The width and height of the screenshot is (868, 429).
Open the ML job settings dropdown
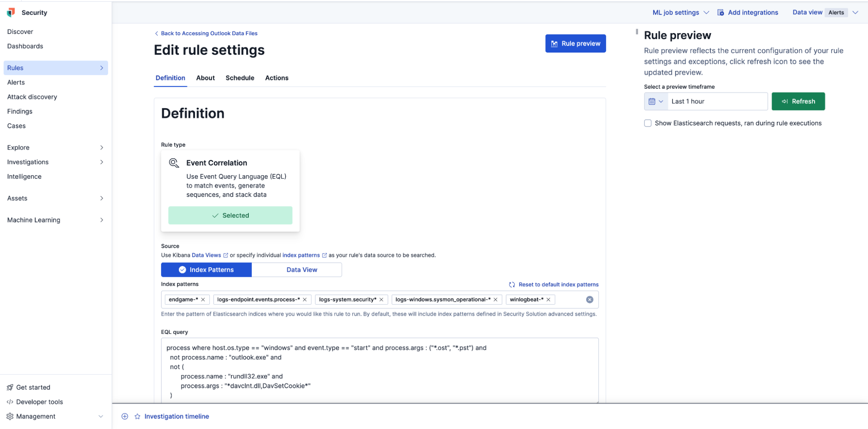click(680, 12)
